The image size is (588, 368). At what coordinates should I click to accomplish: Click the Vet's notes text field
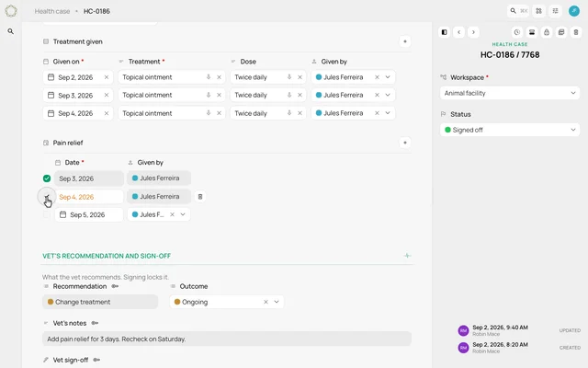pyautogui.click(x=227, y=339)
